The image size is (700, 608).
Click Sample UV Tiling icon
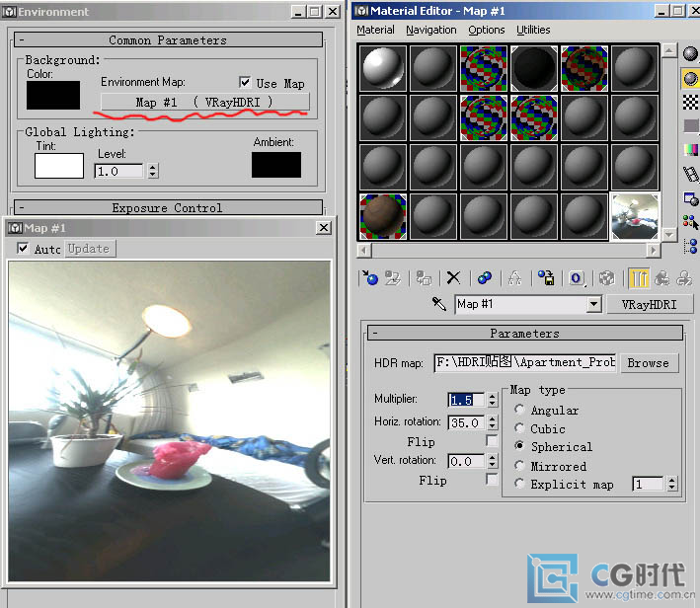tap(690, 126)
